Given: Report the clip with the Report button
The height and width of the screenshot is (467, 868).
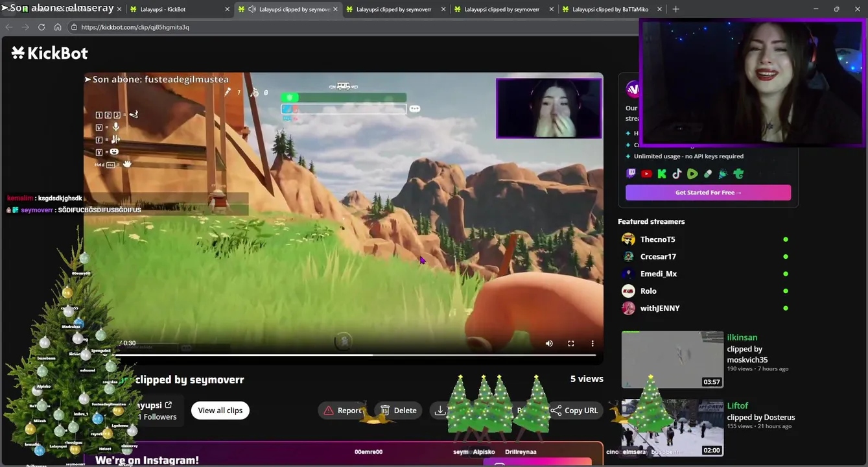Looking at the screenshot, I should [343, 410].
